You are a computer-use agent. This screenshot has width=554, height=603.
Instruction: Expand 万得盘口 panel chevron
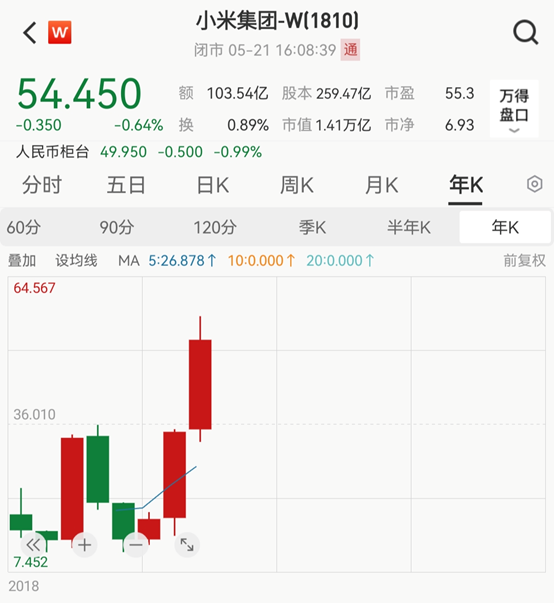514,130
